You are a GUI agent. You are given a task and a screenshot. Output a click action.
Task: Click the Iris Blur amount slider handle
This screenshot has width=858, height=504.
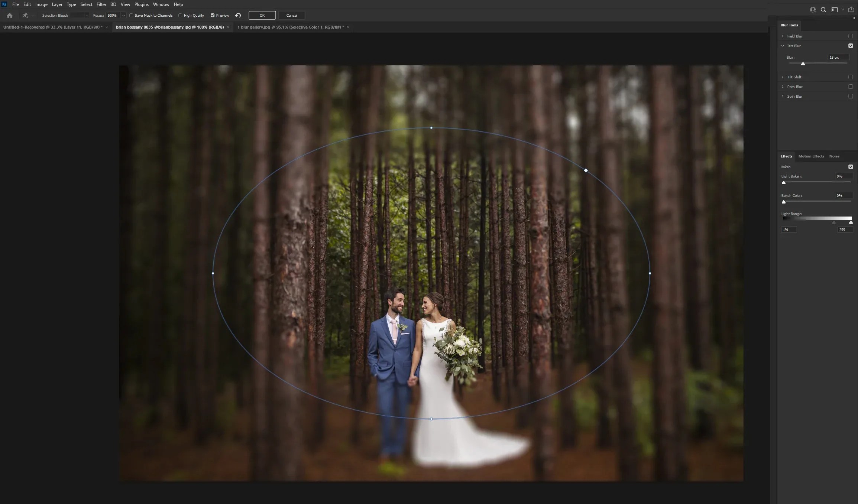pos(803,64)
